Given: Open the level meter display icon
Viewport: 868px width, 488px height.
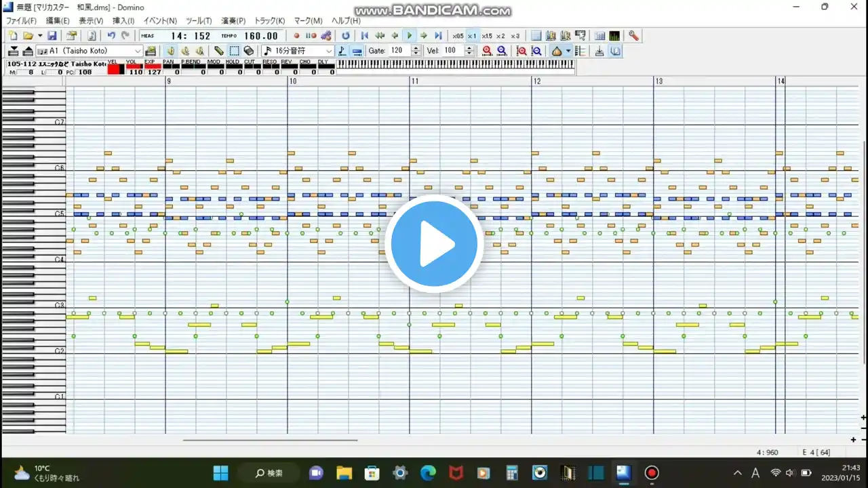Looking at the screenshot, I should [x=614, y=36].
